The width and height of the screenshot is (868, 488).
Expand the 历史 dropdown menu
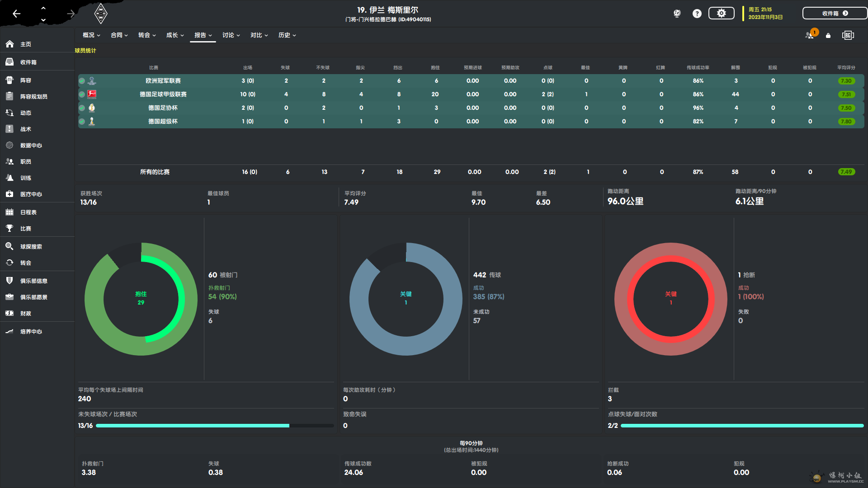click(287, 35)
